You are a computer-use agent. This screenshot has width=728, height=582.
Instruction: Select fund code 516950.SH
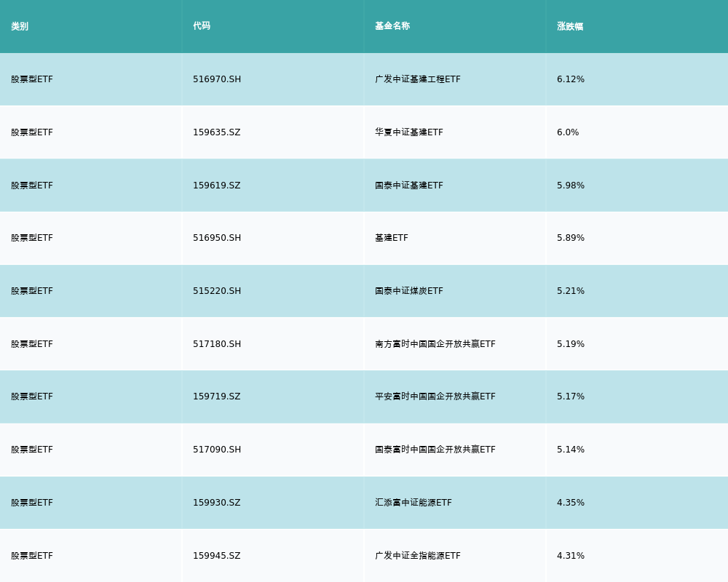217,238
